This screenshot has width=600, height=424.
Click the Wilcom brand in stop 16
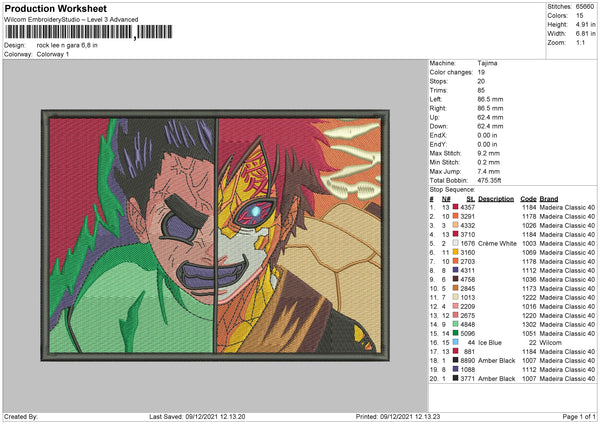click(x=551, y=342)
